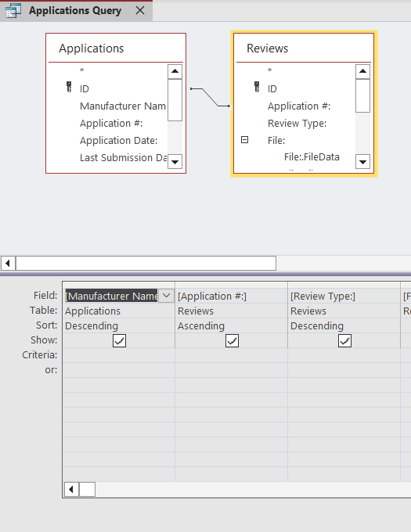This screenshot has height=532, width=411.
Task: Click the upper pane horizontal scrollbar thumb
Action: pos(146,263)
